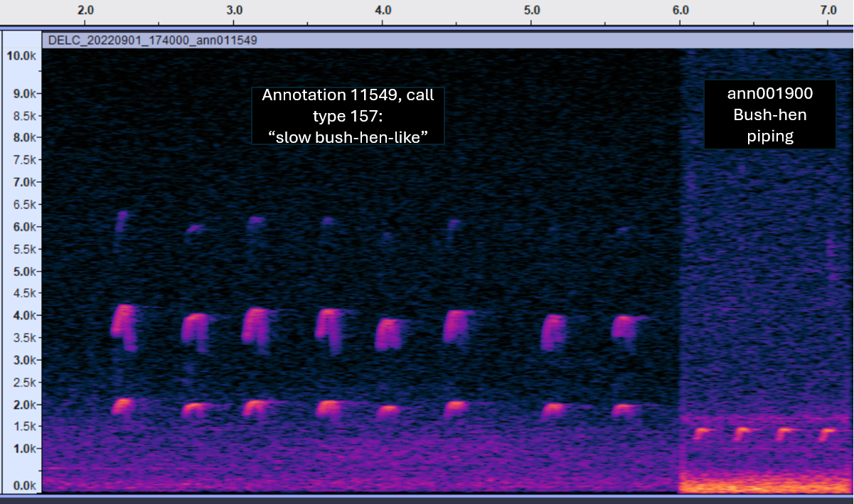854x504 pixels.
Task: Select the "ann001900 Bush-hen piping" text box
Action: click(769, 114)
